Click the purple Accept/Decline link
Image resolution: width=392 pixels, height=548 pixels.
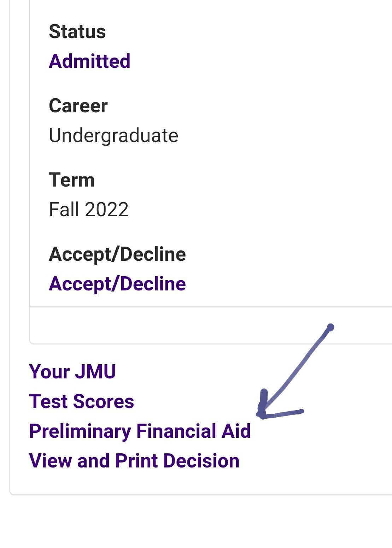[117, 284]
